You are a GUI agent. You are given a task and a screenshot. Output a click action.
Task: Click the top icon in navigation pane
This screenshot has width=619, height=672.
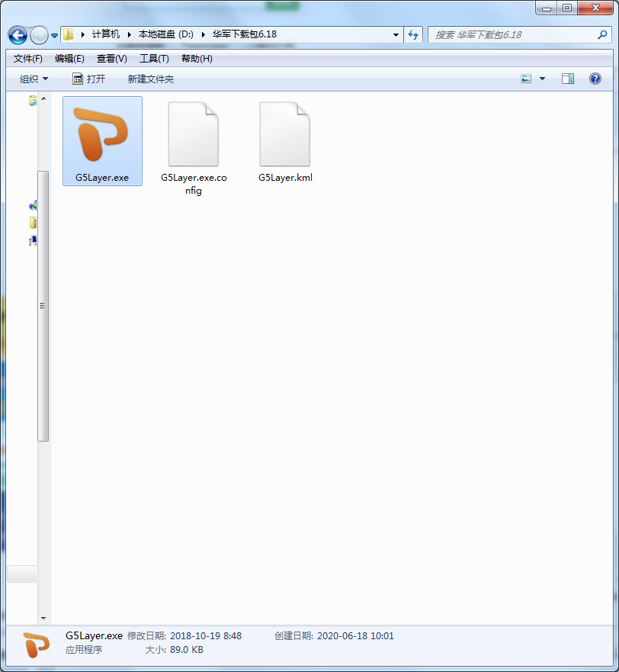[x=33, y=101]
